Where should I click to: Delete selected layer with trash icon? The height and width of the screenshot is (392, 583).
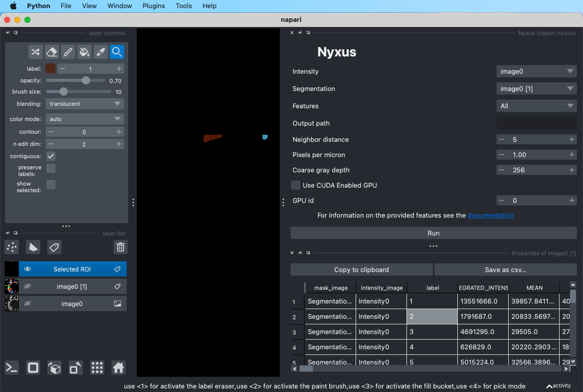pos(121,247)
